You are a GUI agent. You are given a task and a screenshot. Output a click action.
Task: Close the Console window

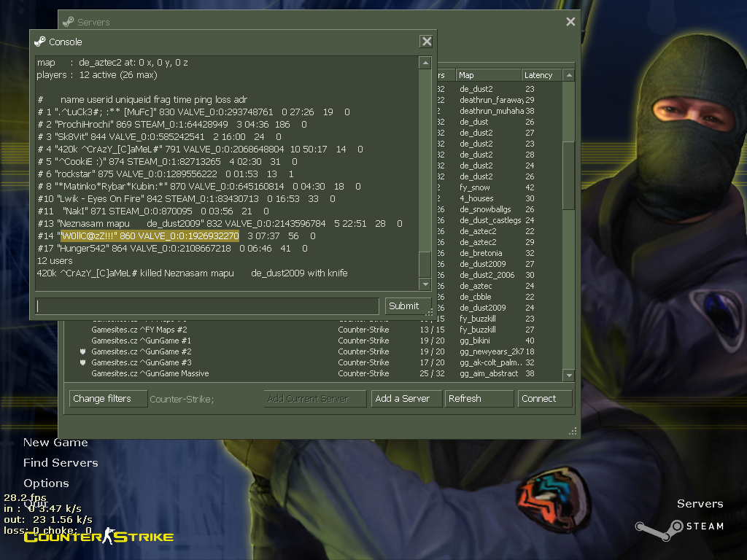point(426,42)
